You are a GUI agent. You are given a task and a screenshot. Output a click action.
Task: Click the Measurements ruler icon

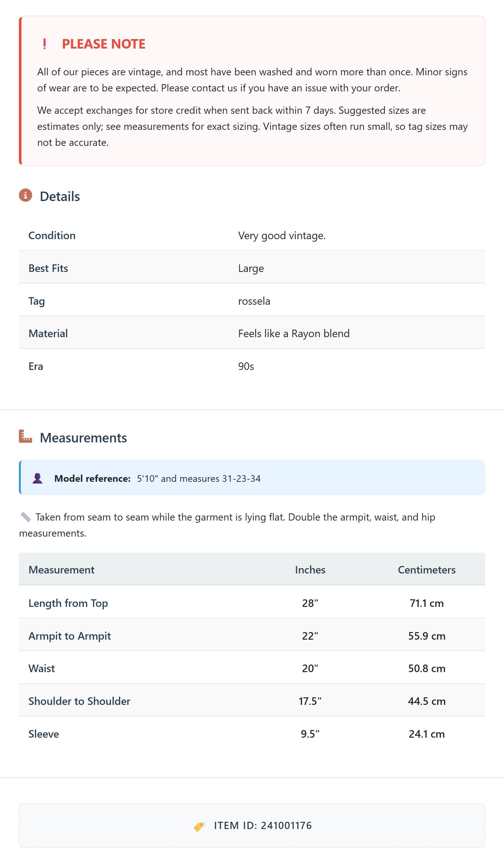[26, 436]
